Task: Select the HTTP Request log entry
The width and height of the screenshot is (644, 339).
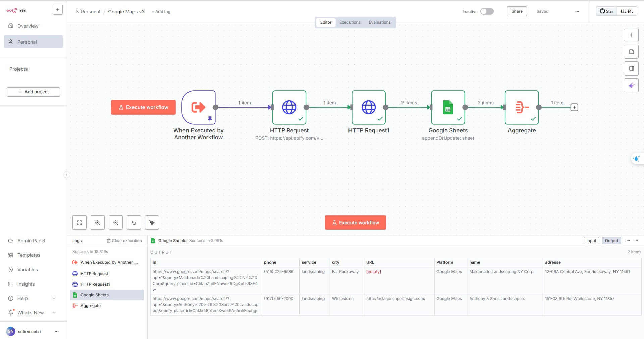Action: click(107, 274)
